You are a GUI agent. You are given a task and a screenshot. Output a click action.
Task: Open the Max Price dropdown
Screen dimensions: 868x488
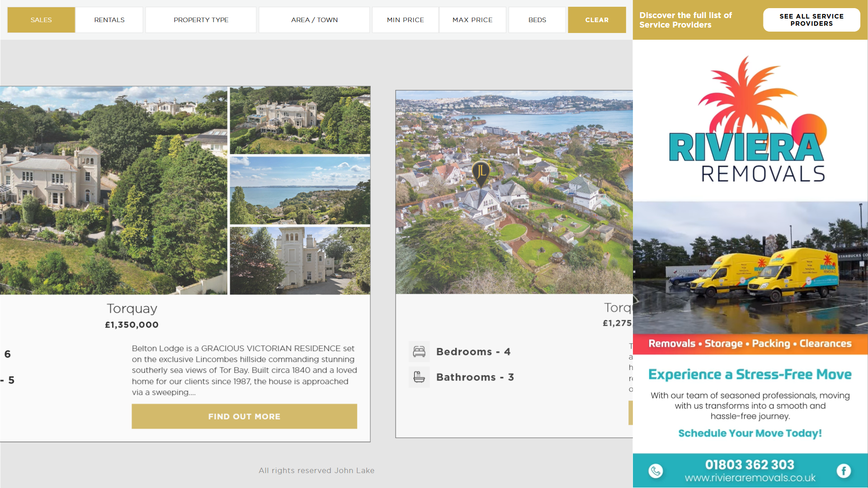472,20
